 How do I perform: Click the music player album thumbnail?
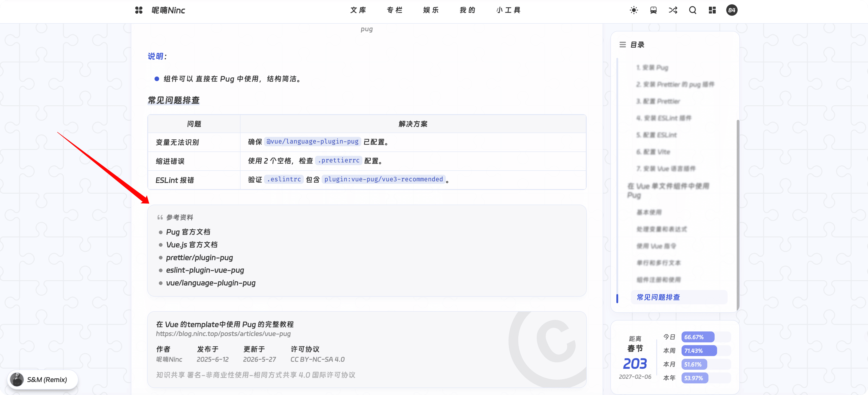(17, 380)
